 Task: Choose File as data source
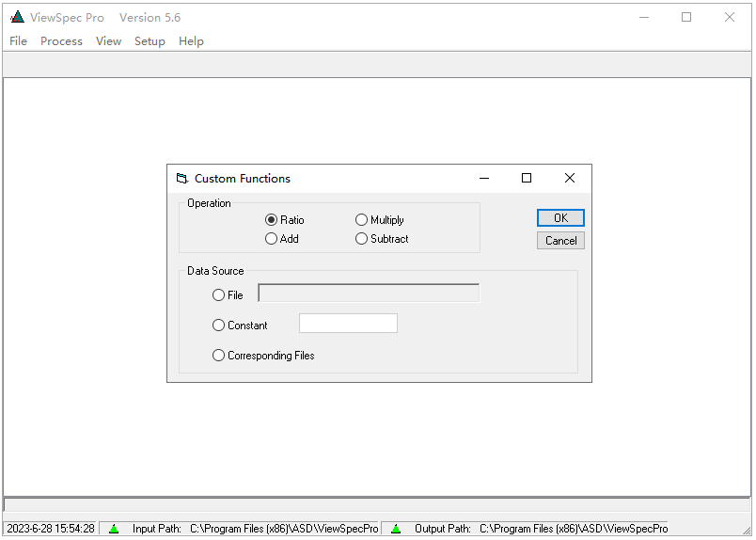228,295
